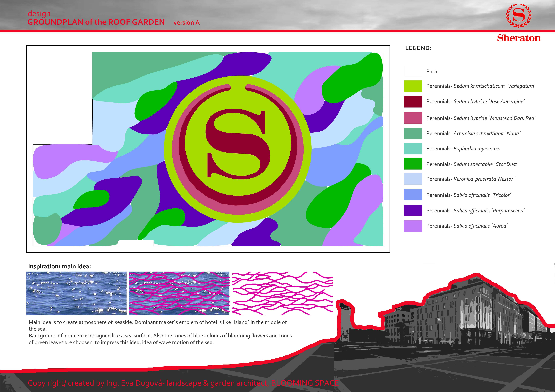This screenshot has width=555, height=392.
Task: Click the 'GROUNDPLAN of the ROOF GARDEN' title
Action: coord(96,22)
